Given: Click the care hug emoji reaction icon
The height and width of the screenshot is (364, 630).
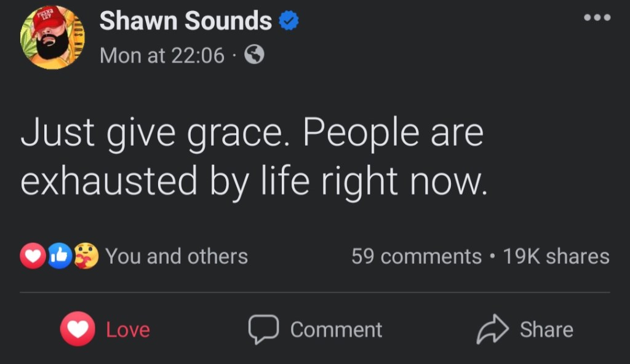Looking at the screenshot, I should (86, 256).
